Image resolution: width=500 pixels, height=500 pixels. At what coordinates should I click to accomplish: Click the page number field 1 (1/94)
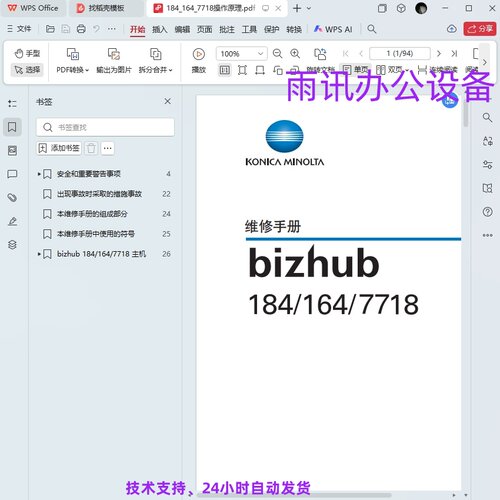pyautogui.click(x=400, y=53)
